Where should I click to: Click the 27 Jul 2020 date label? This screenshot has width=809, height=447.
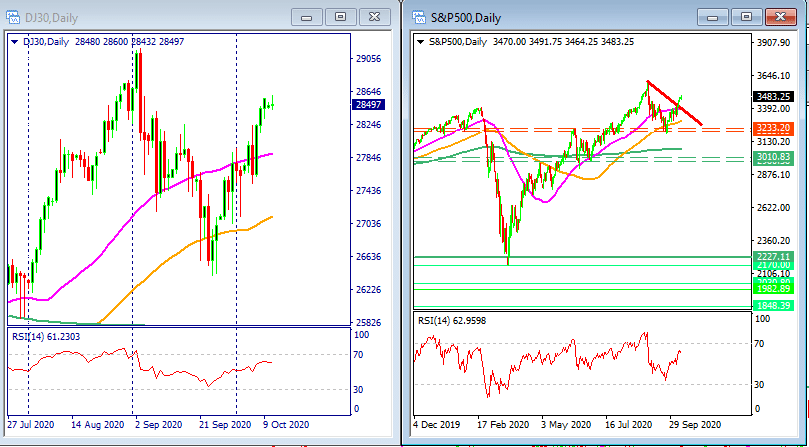pyautogui.click(x=30, y=425)
